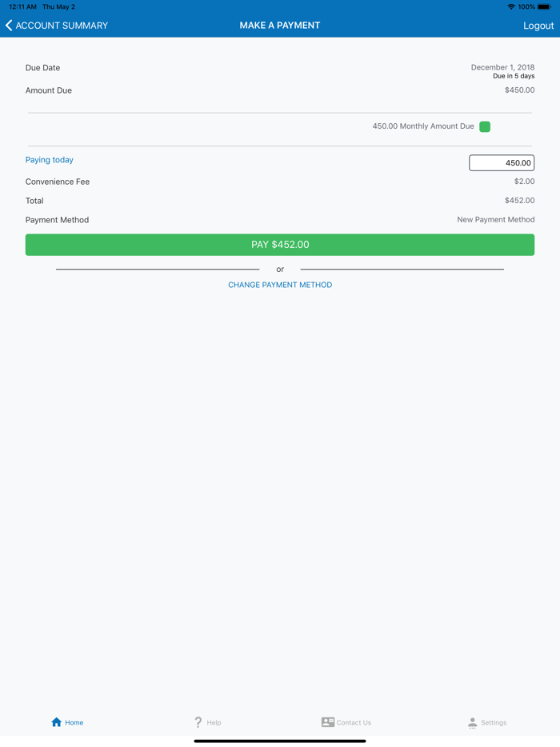560x747 pixels.
Task: Open Change Payment Method link
Action: pyautogui.click(x=280, y=284)
